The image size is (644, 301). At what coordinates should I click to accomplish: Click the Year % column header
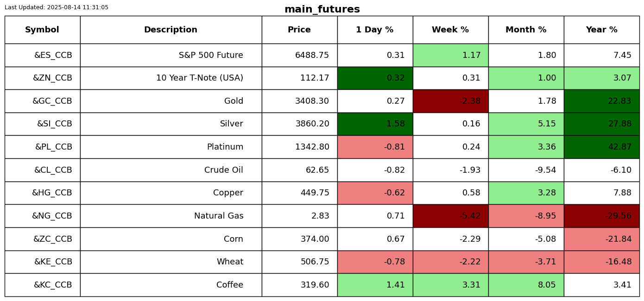[x=601, y=30]
